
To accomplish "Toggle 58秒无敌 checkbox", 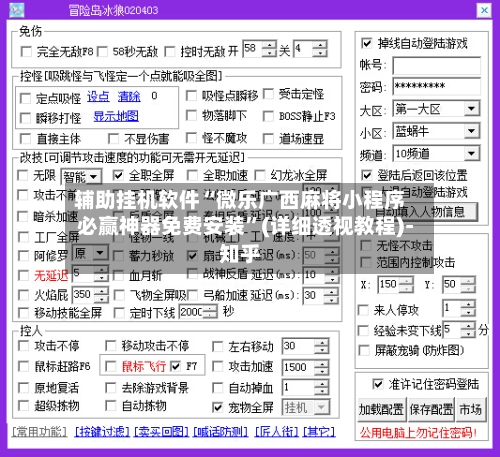I will tap(102, 52).
